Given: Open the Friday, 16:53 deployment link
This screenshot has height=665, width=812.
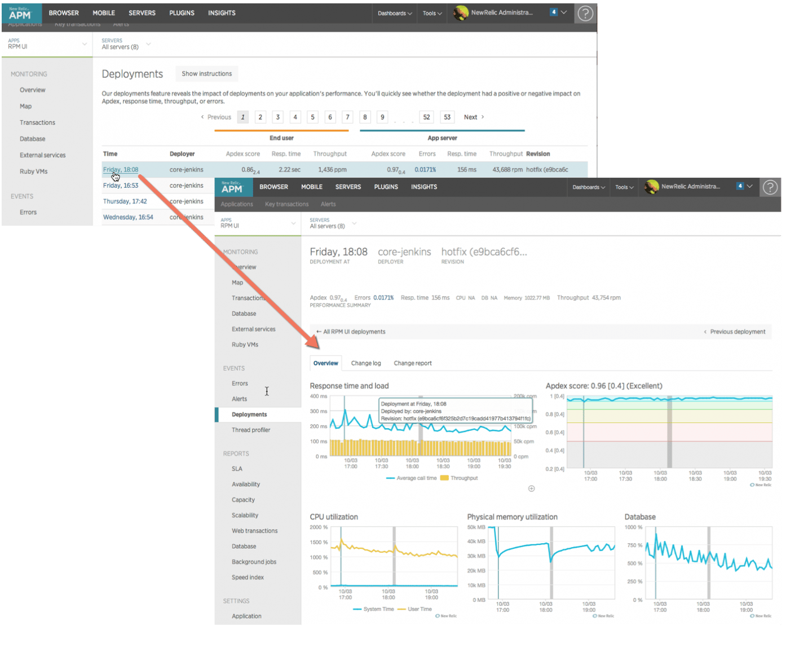Looking at the screenshot, I should click(121, 186).
